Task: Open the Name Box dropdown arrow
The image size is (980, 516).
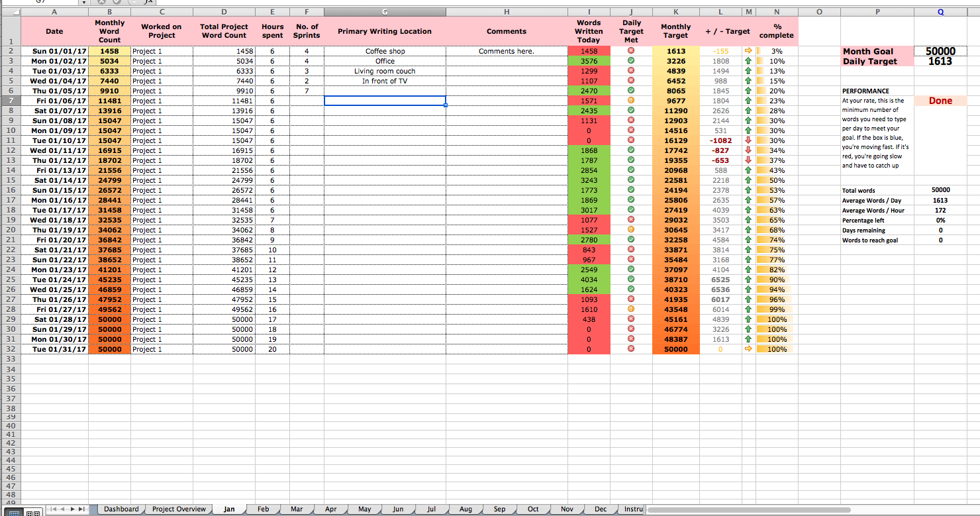Action: [x=84, y=2]
